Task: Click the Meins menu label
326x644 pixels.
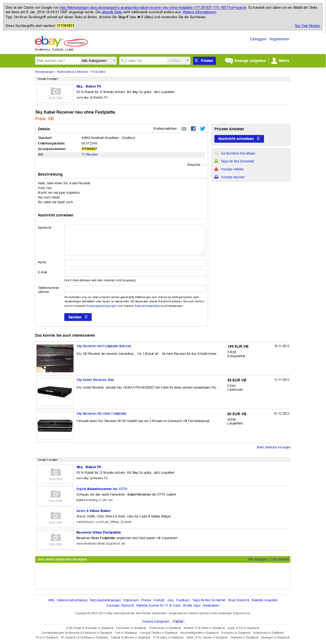Action: pos(284,61)
